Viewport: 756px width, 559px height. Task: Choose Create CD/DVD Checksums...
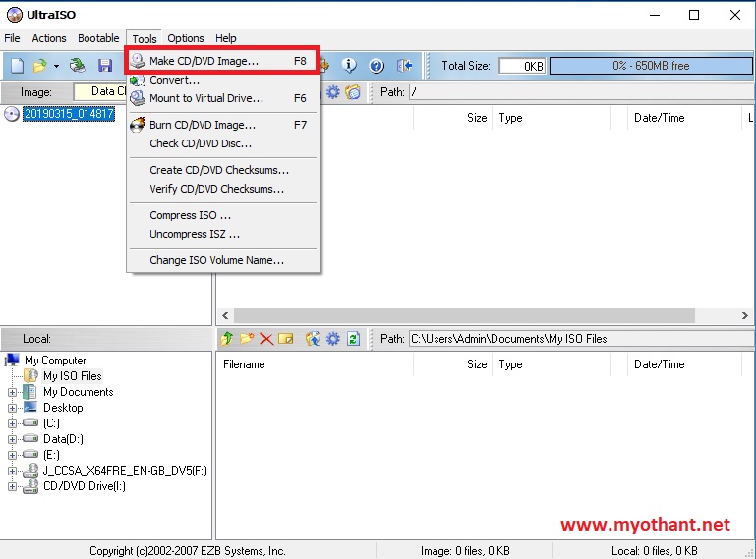222,170
